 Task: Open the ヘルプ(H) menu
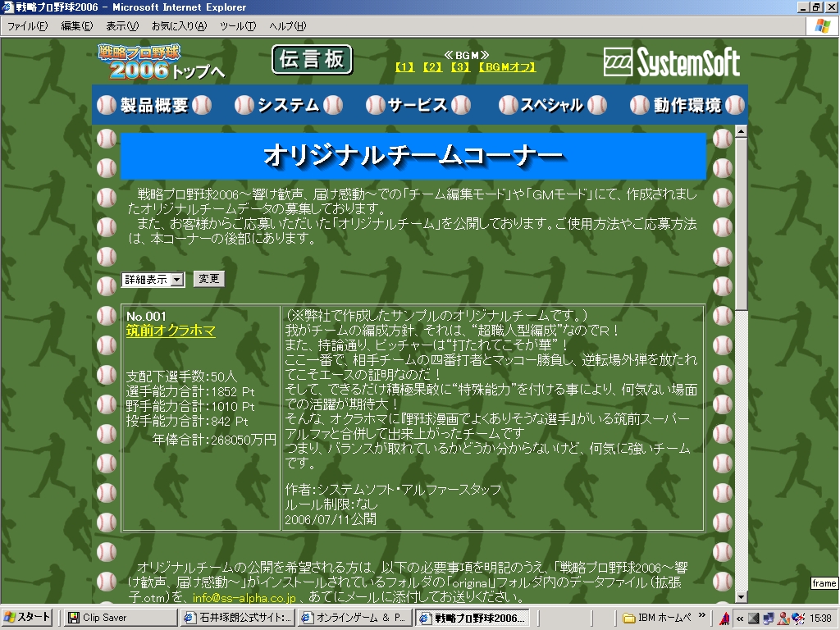pyautogui.click(x=288, y=25)
